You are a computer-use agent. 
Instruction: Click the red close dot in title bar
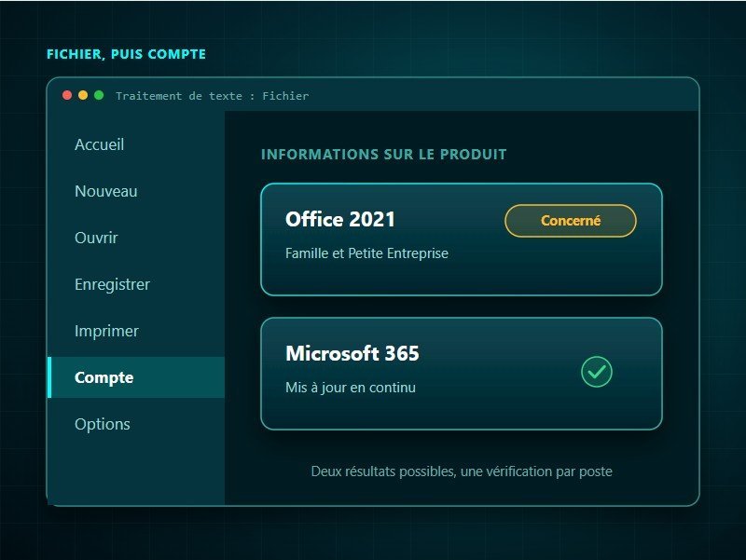pos(67,95)
